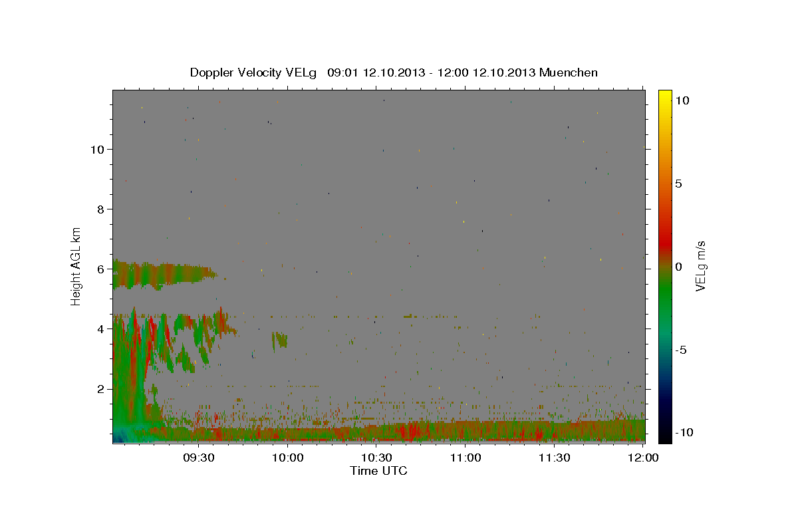Click the 12:00 time tick label

[x=644, y=458]
